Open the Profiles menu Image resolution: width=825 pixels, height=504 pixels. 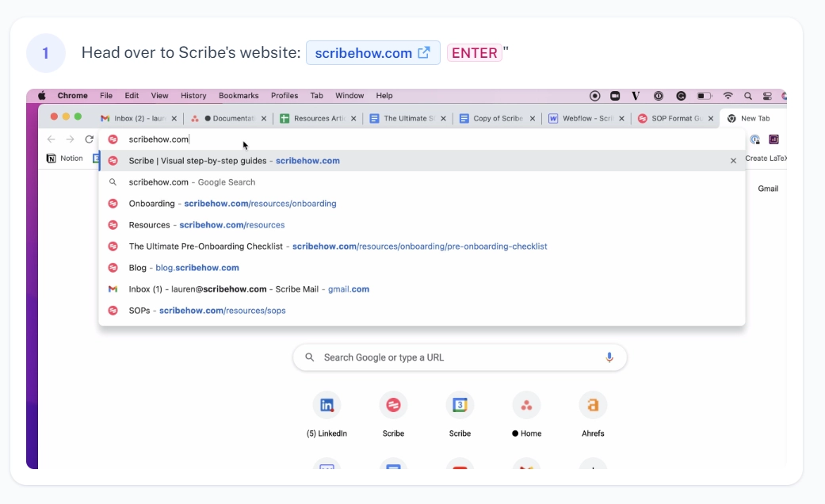(x=285, y=96)
